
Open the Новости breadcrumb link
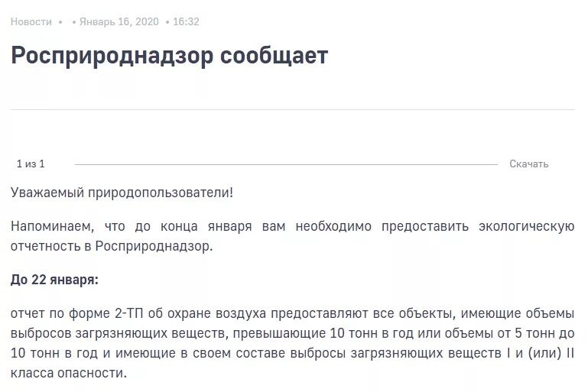tap(31, 21)
